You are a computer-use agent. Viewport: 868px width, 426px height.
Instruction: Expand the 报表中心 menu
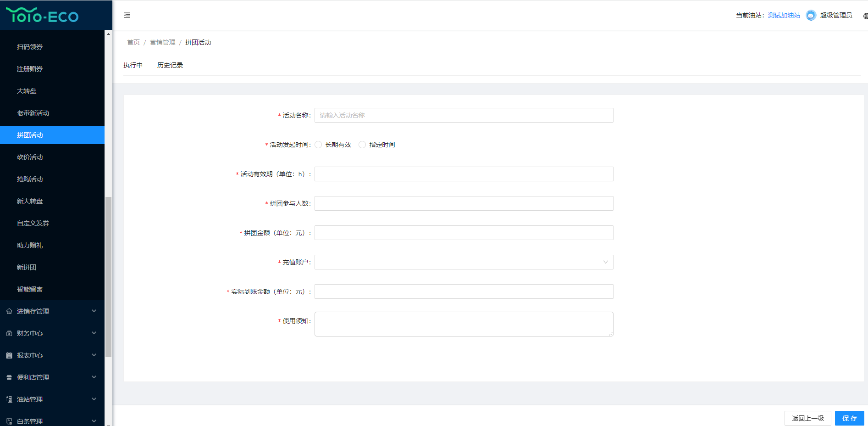click(52, 355)
